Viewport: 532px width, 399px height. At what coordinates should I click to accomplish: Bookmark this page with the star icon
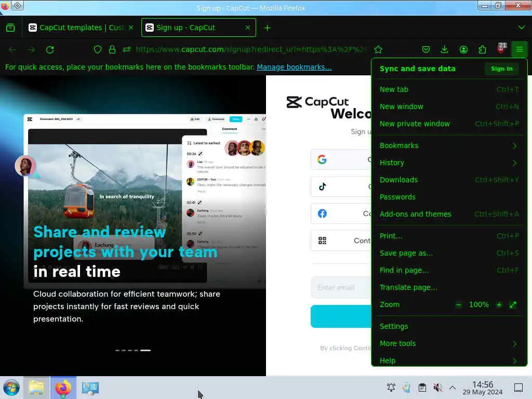[x=378, y=49]
